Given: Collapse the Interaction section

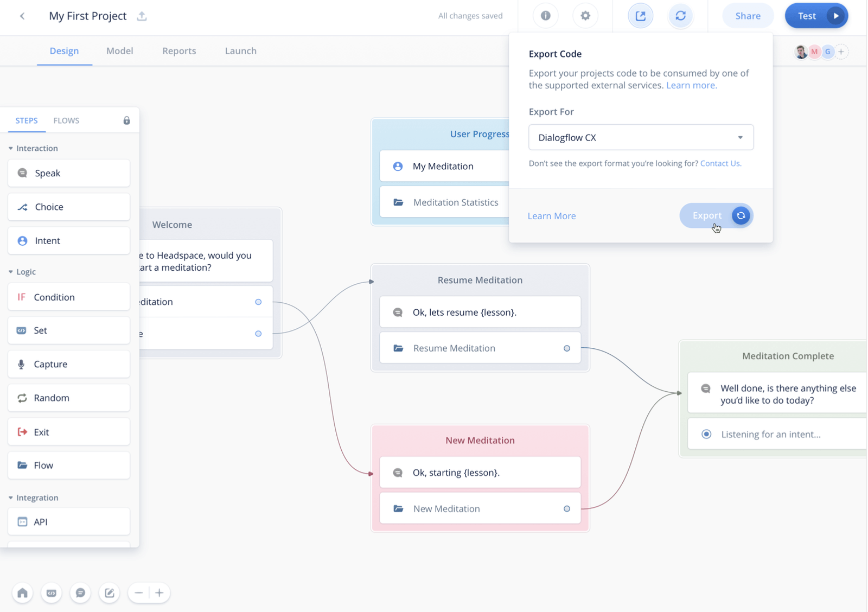Looking at the screenshot, I should 10,148.
